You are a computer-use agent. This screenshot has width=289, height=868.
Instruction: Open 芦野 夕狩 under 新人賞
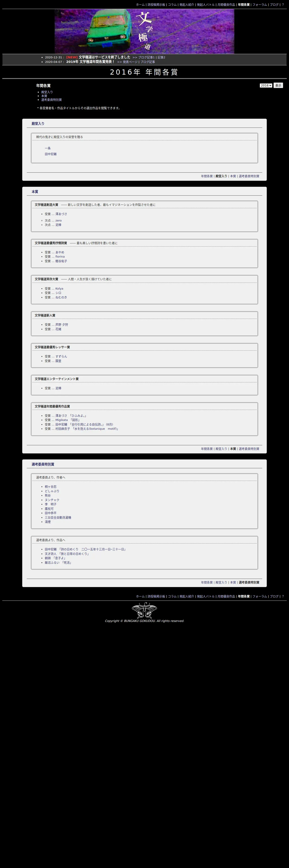62,325
